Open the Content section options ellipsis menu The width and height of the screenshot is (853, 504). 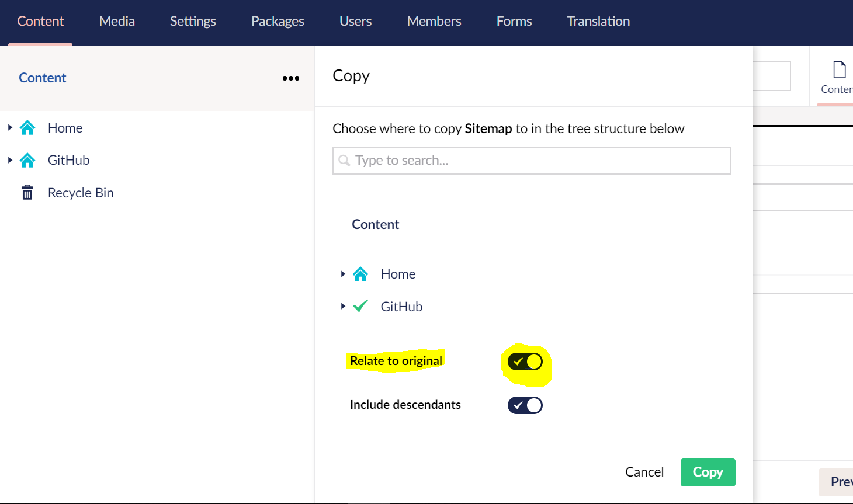pyautogui.click(x=291, y=78)
